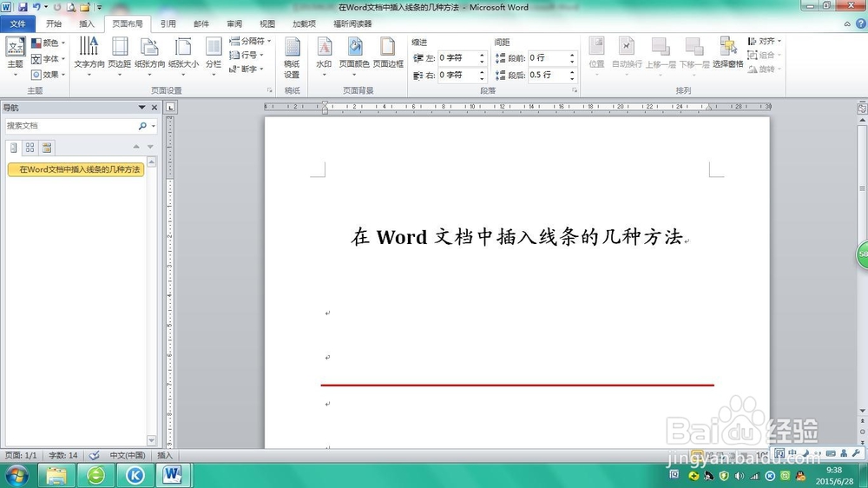The height and width of the screenshot is (488, 868).
Task: Increase left indent with the up stepper
Action: [x=482, y=55]
